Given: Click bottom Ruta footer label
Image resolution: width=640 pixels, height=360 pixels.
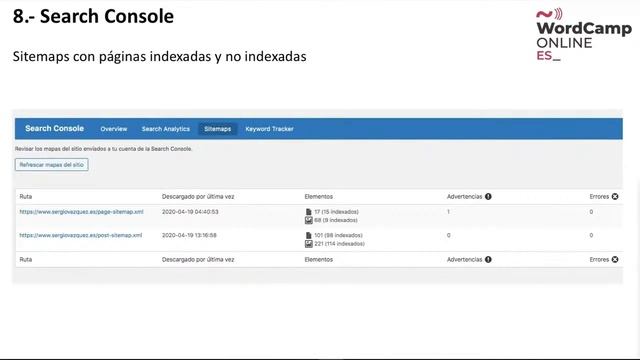Looking at the screenshot, I should click(25, 260).
